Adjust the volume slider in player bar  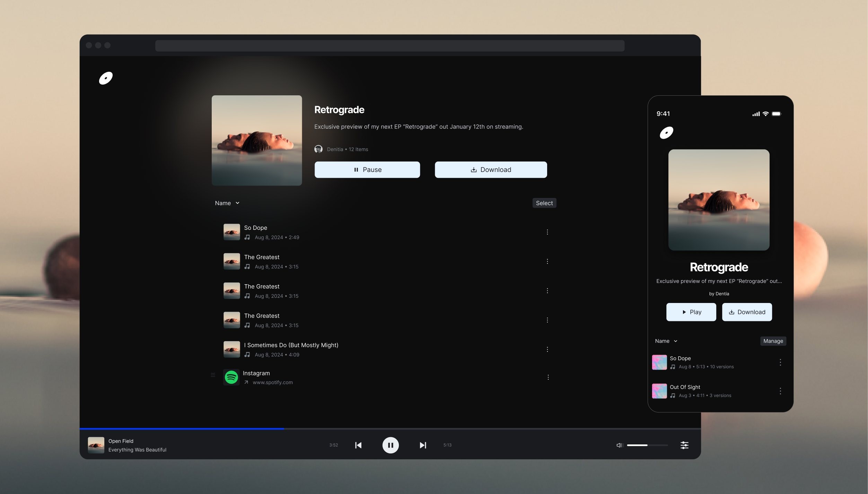point(647,445)
